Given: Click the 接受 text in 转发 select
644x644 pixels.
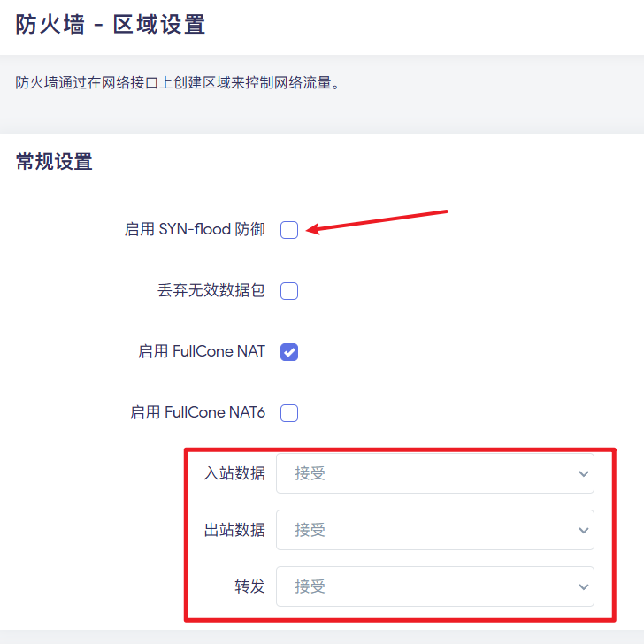Looking at the screenshot, I should click(x=310, y=586).
